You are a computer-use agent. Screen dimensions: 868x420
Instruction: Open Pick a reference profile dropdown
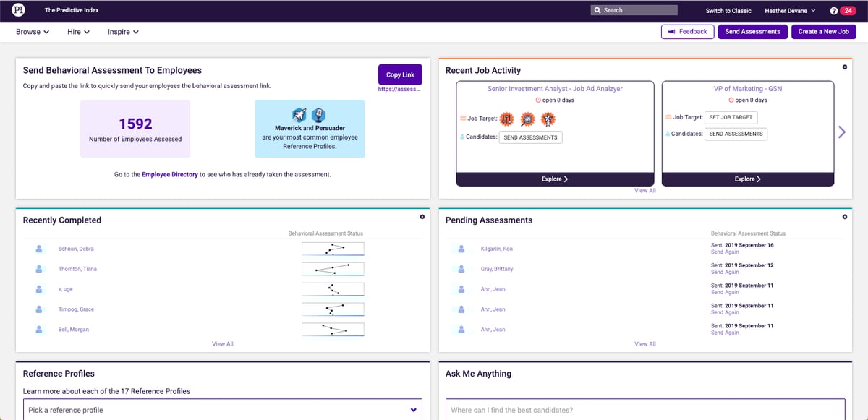(x=223, y=410)
